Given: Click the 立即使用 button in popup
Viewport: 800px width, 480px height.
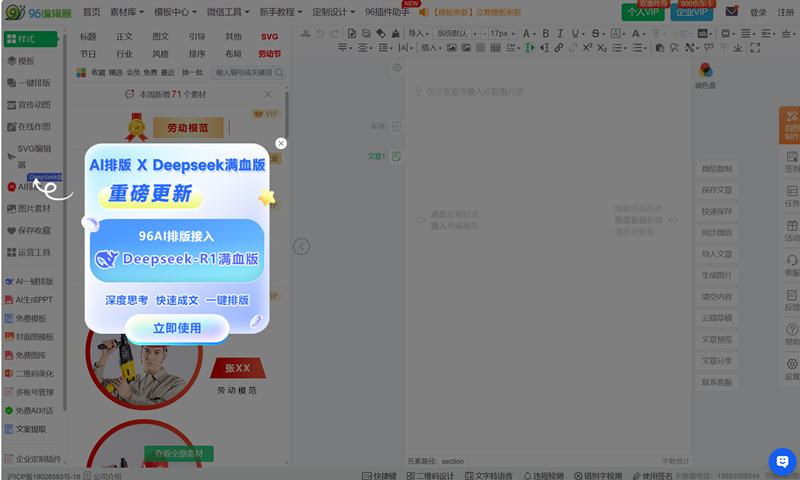Looking at the screenshot, I should tap(177, 328).
